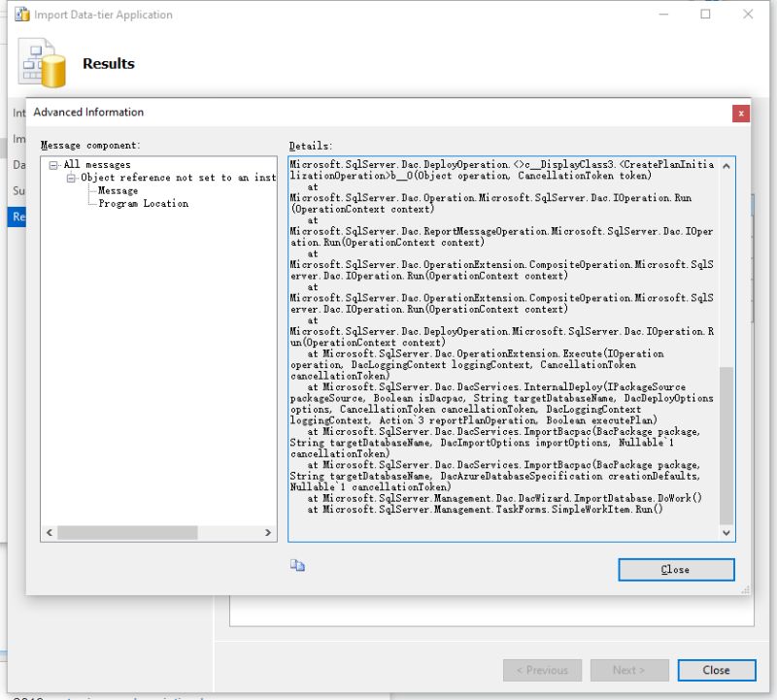Click the copy messages to clipboard icon

298,565
